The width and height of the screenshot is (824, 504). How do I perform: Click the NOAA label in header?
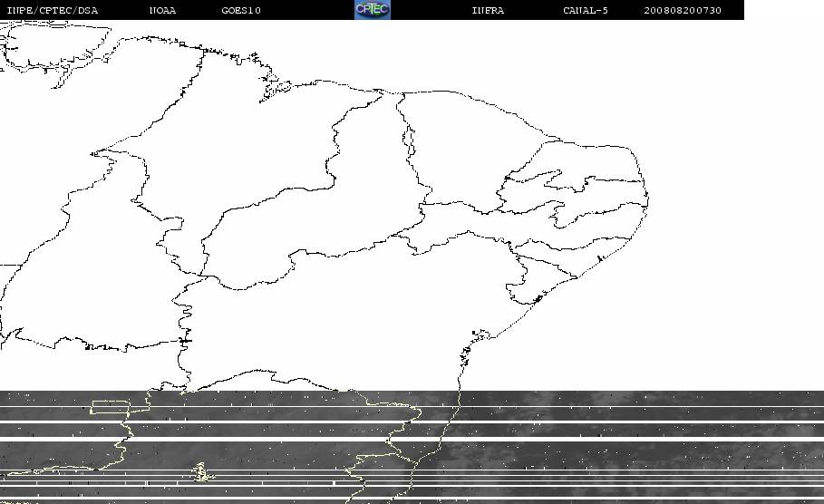162,11
